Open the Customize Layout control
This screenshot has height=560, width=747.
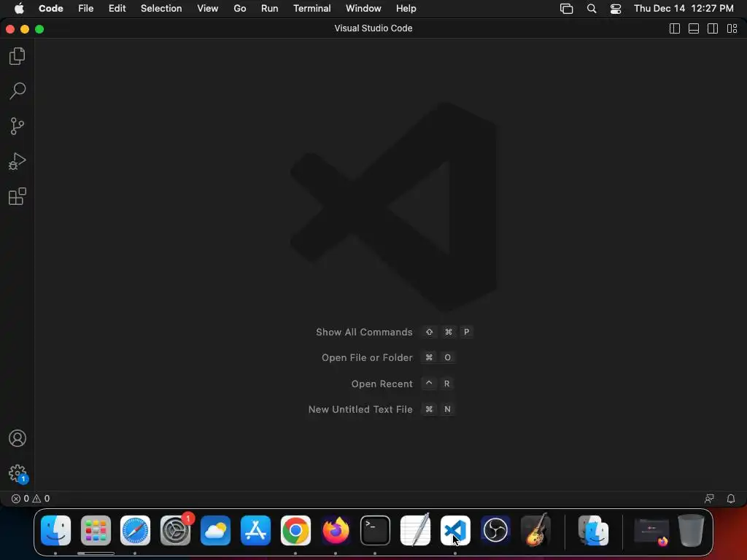(x=732, y=28)
